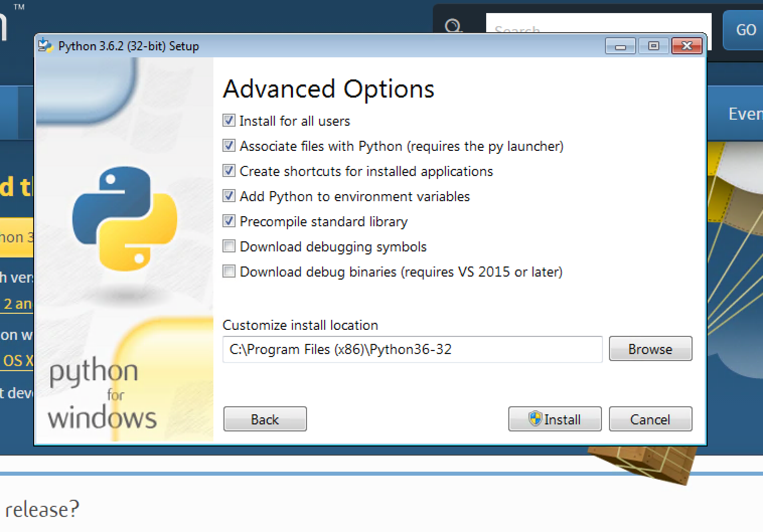Image resolution: width=763 pixels, height=532 pixels.
Task: Minimize the Python Setup window
Action: click(x=621, y=46)
